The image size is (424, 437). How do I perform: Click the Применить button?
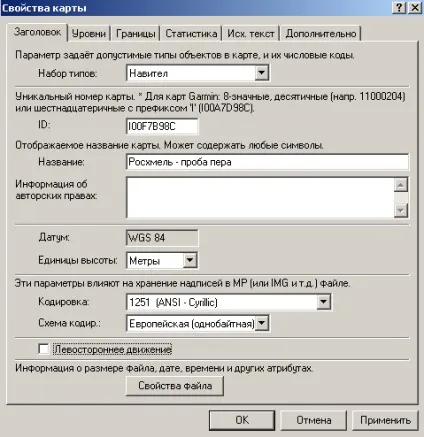[x=385, y=420]
